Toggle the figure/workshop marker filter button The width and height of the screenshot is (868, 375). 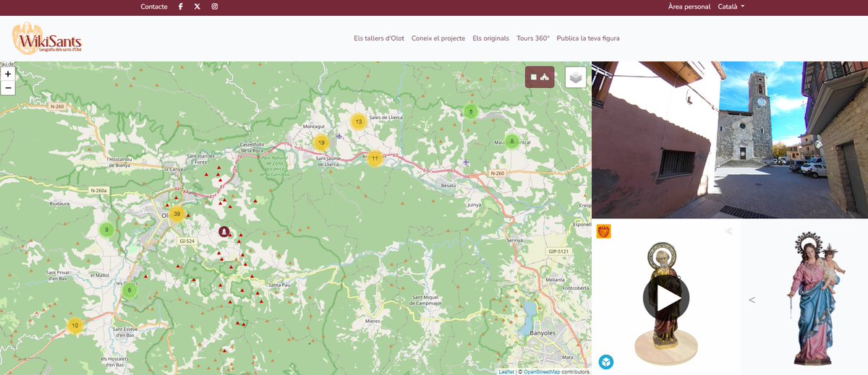click(540, 77)
